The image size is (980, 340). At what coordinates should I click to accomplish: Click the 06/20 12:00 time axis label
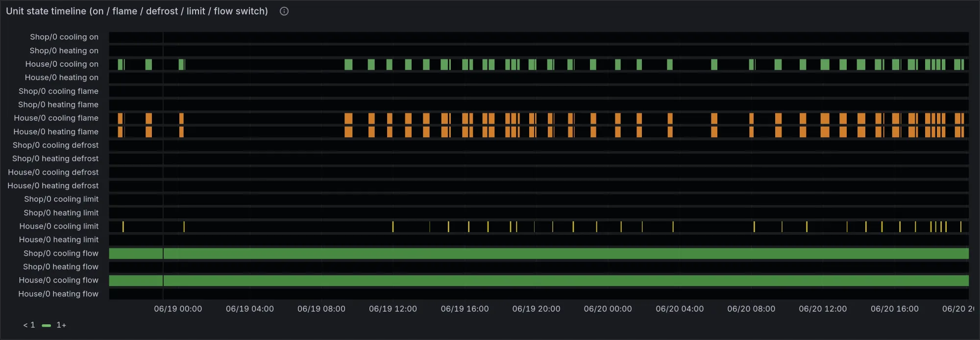(823, 309)
